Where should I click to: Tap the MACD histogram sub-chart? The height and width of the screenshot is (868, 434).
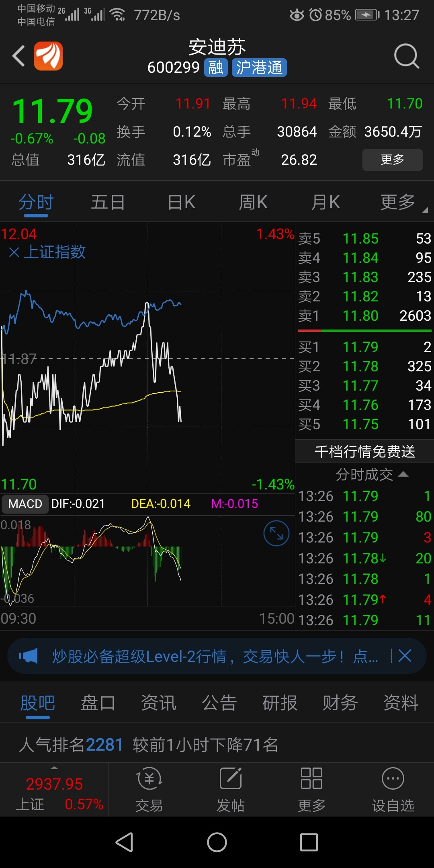tap(147, 561)
